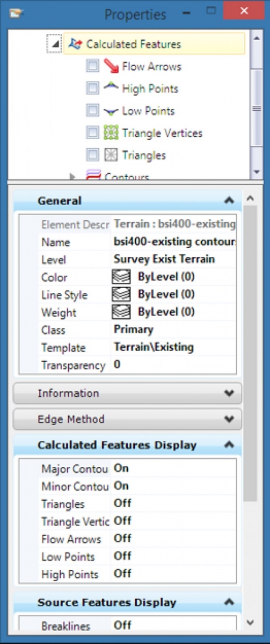Click the Low Points icon in tree
This screenshot has height=644, width=270.
(x=111, y=111)
